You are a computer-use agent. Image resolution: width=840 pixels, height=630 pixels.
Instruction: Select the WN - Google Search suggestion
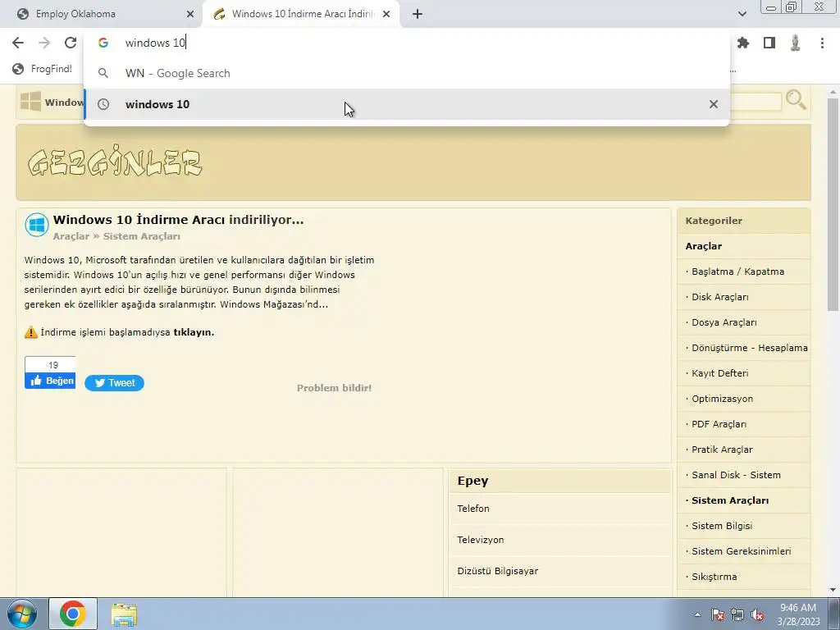pos(407,73)
